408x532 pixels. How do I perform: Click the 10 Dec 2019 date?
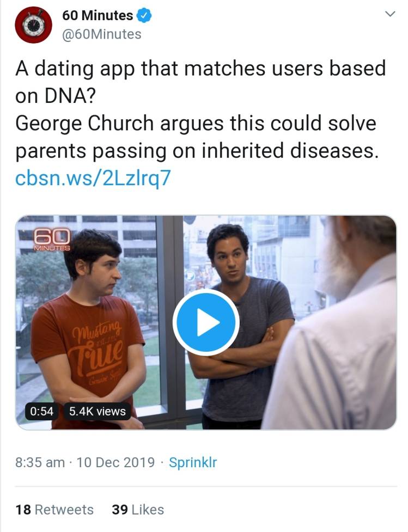tap(117, 462)
